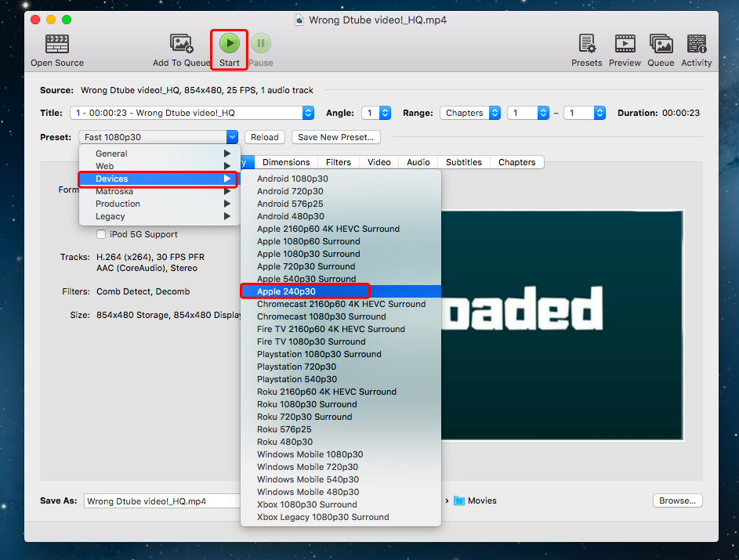This screenshot has height=560, width=739.
Task: Open the Range Chapters dropdown
Action: point(470,113)
